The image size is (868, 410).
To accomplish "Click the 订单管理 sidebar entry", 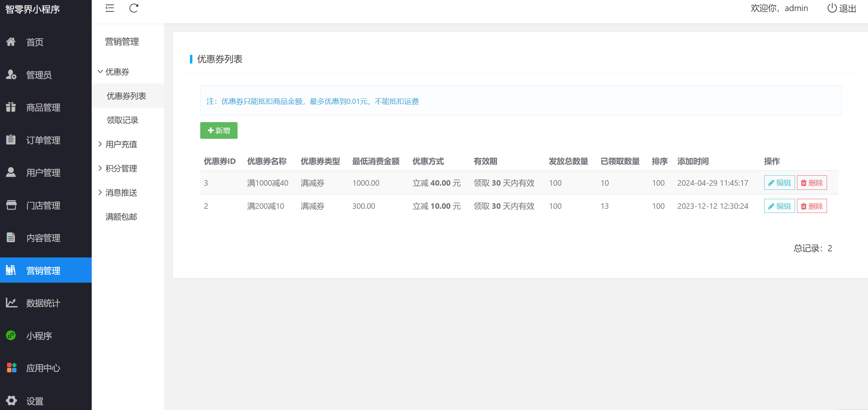I will point(43,140).
